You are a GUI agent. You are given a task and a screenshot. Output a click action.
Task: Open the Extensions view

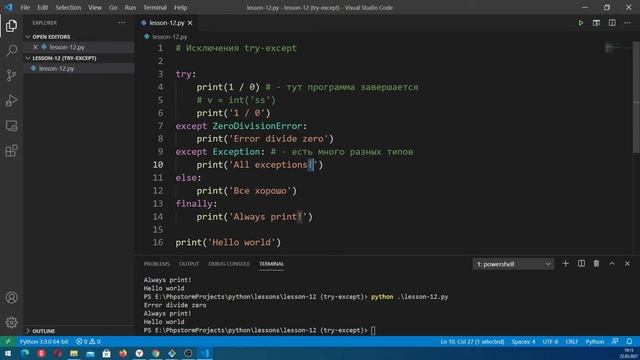(x=11, y=151)
